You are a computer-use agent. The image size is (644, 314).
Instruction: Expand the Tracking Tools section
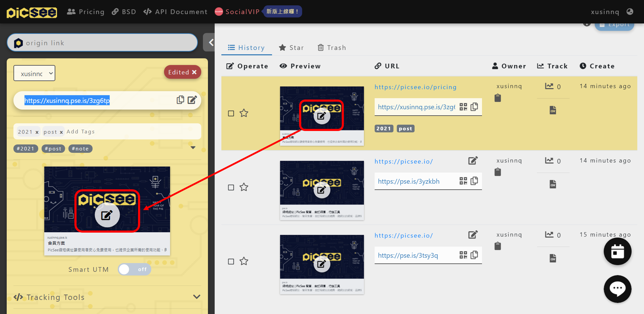107,297
